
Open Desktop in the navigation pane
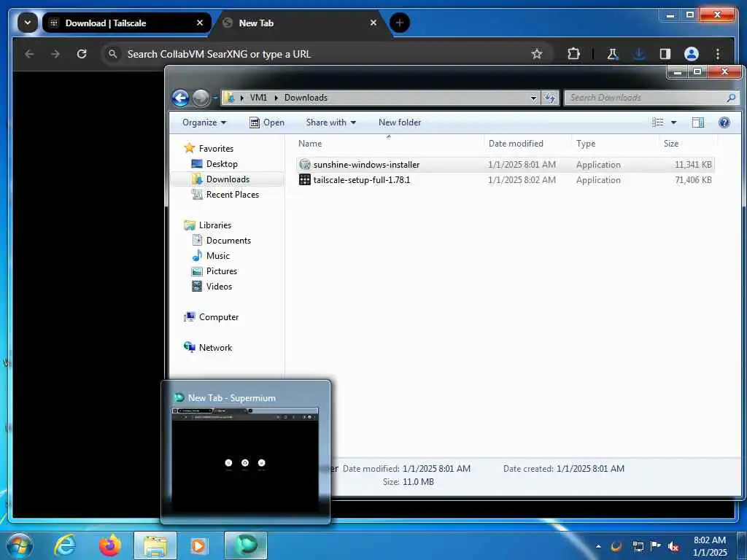[x=214, y=164]
